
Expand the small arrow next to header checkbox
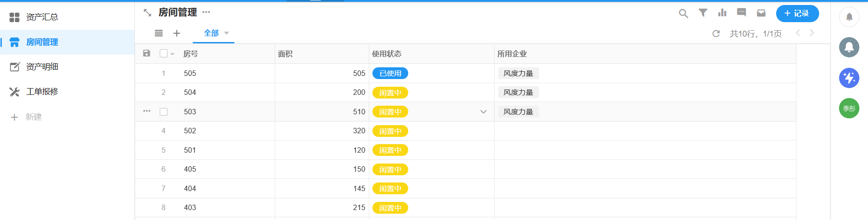(172, 54)
